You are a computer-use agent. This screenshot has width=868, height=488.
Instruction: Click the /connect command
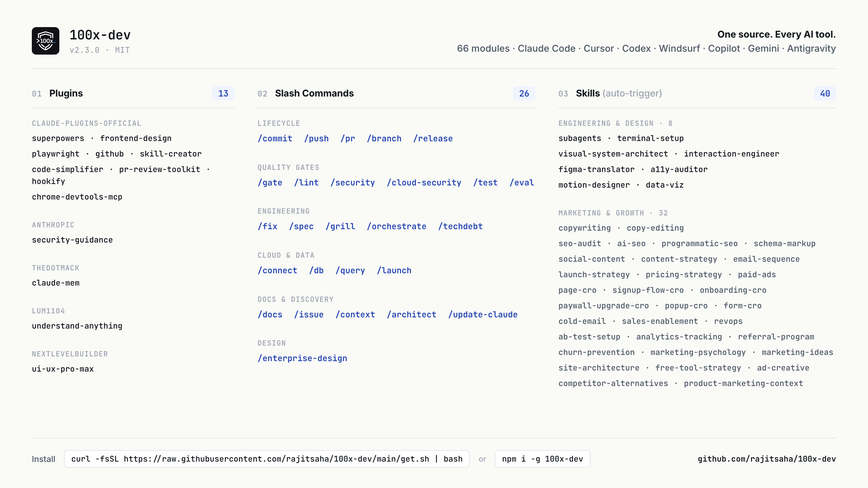coord(277,270)
